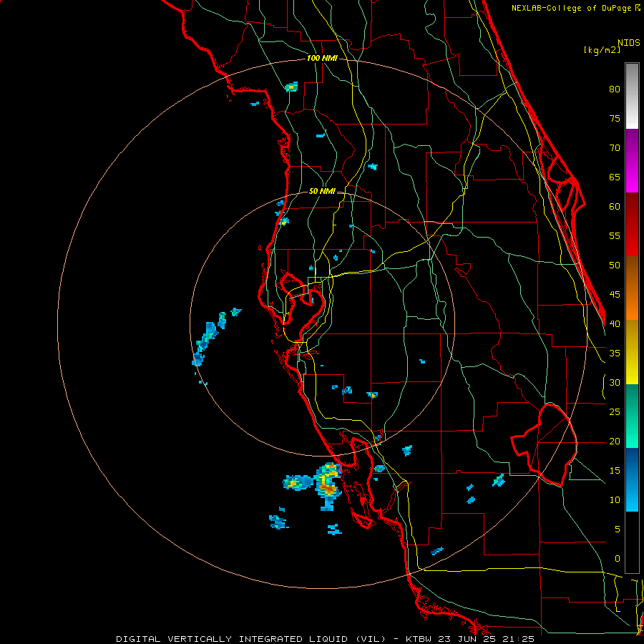Viewport: 644px width, 644px height.
Task: Pick the black band at the scale bottom
Action: [632, 542]
